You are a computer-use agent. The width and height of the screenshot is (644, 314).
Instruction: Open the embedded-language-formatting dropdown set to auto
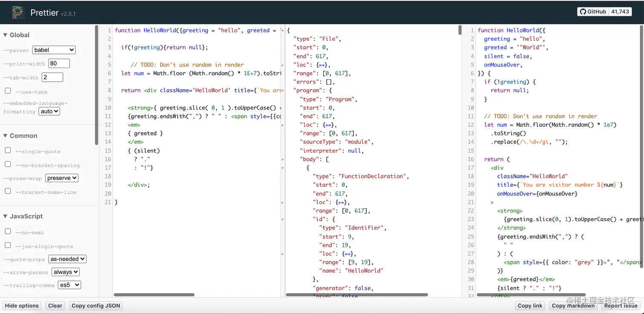click(x=49, y=111)
